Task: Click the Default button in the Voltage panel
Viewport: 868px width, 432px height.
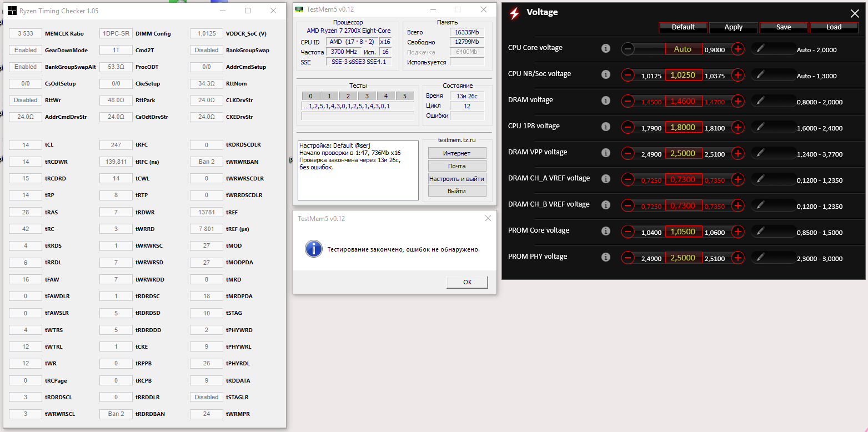Action: [x=683, y=27]
